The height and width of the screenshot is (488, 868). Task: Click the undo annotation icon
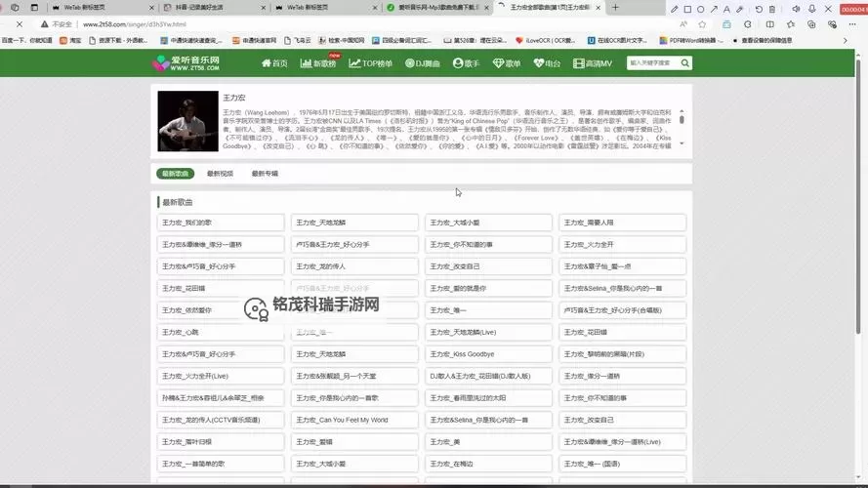coord(759,9)
